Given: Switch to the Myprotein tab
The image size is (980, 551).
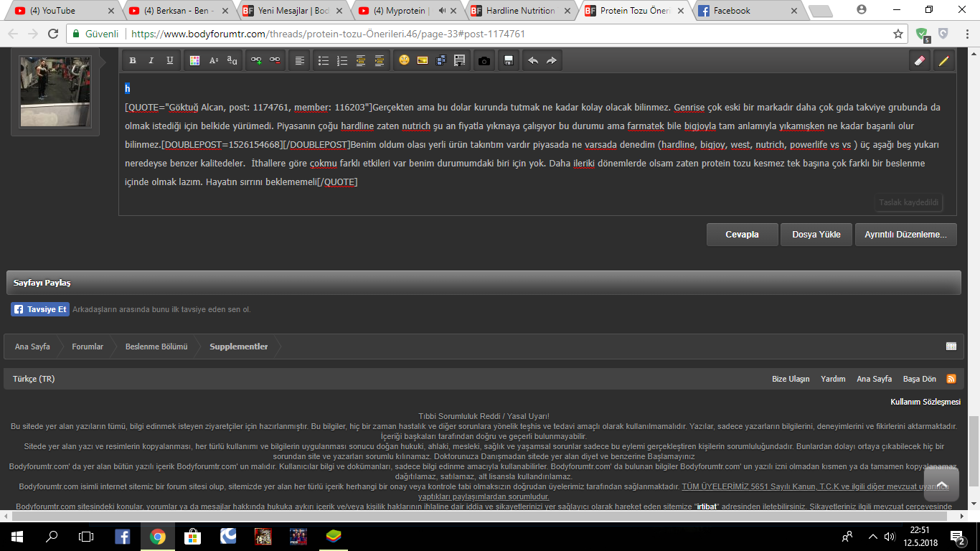Looking at the screenshot, I should point(405,11).
